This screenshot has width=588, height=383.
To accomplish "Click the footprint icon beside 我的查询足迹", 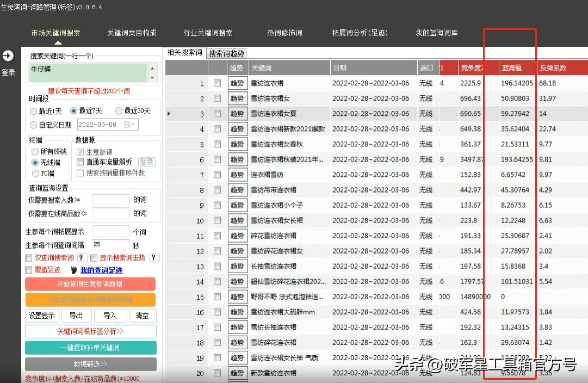I will [75, 270].
